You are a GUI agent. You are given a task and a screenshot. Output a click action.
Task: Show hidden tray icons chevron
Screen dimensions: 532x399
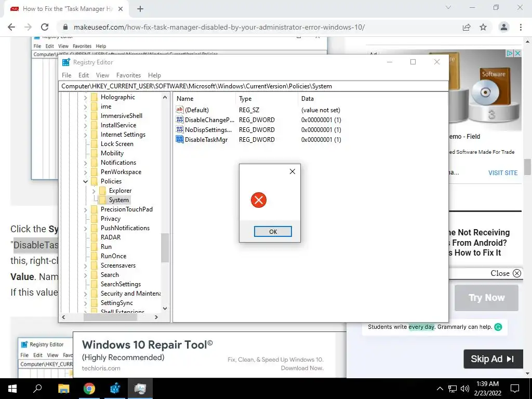coord(440,389)
